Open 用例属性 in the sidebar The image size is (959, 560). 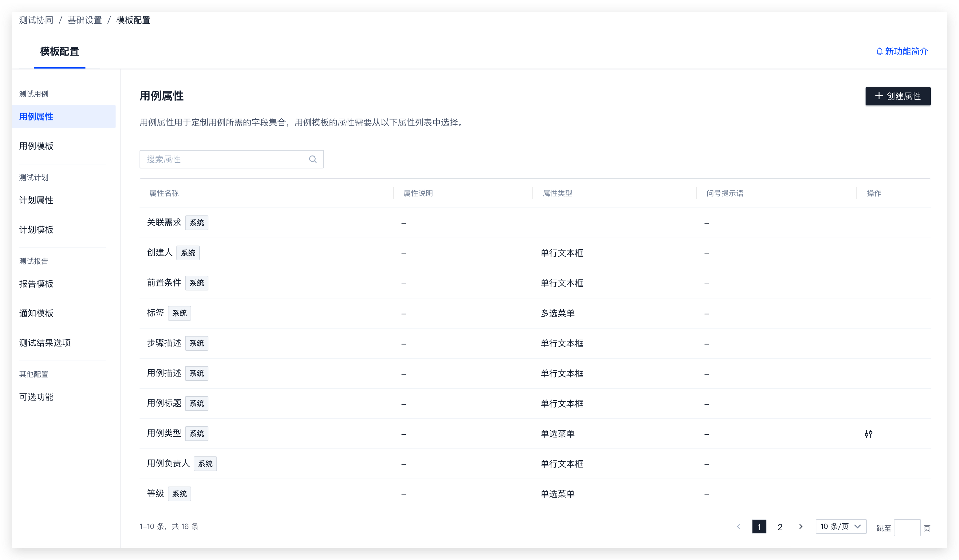pyautogui.click(x=64, y=116)
